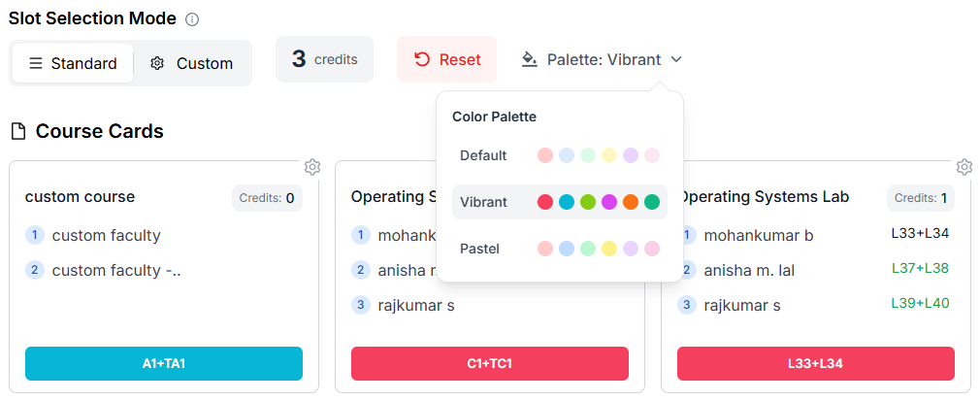Click the Standard mode list icon
Viewport: 980px width, 401px height.
(x=36, y=63)
